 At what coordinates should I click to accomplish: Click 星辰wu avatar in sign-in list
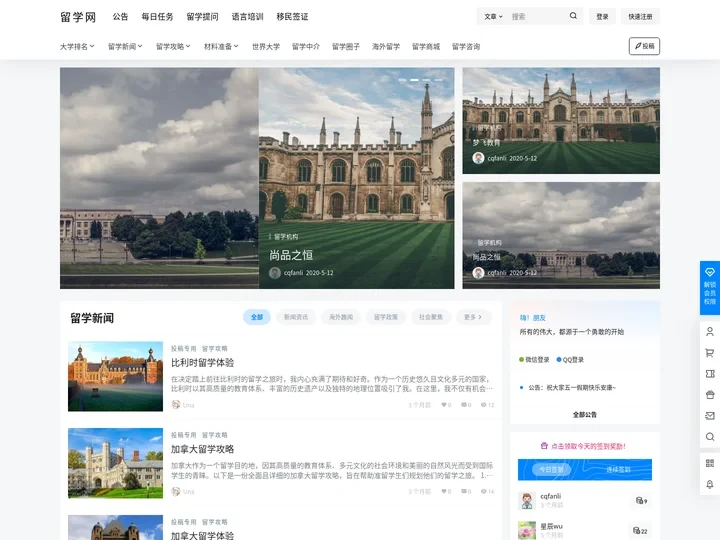point(527,530)
